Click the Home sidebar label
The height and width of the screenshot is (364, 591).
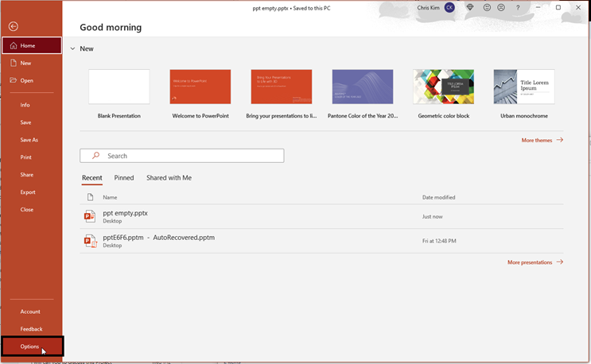28,45
